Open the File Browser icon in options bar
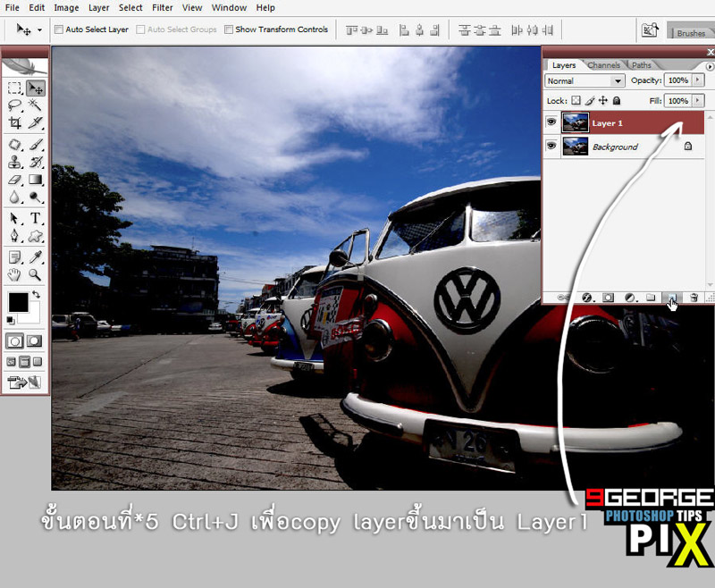The height and width of the screenshot is (588, 715). click(650, 30)
